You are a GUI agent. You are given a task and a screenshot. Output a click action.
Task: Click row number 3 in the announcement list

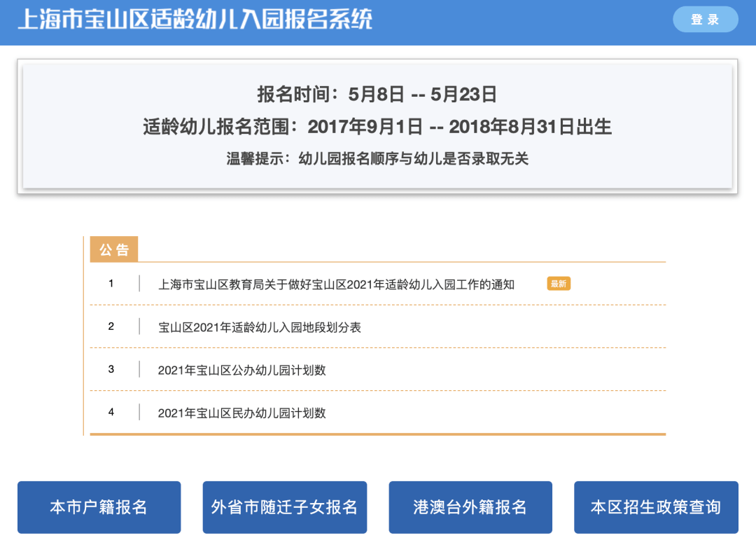[111, 370]
